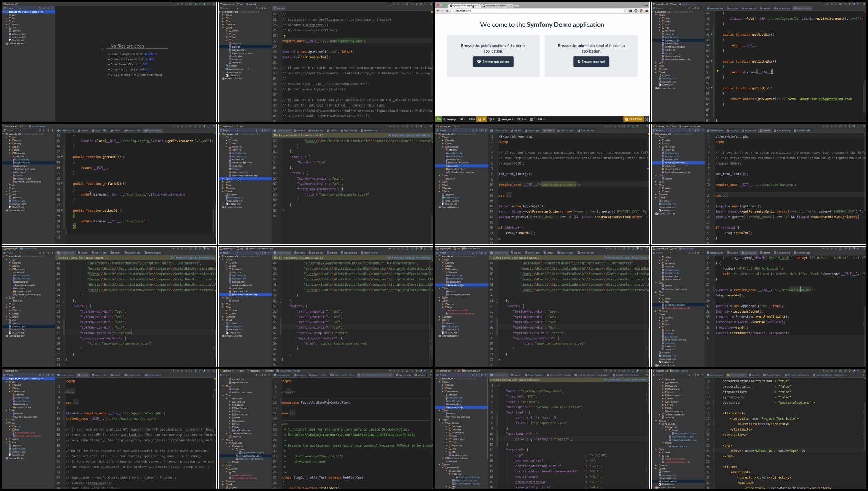This screenshot has height=491, width=868.
Task: Go back using browser back arrow
Action: [438, 11]
